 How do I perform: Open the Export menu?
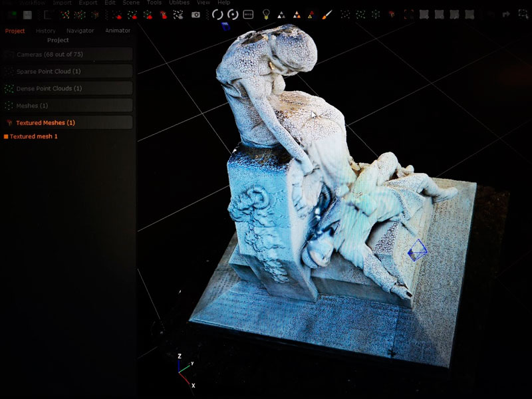tap(88, 3)
